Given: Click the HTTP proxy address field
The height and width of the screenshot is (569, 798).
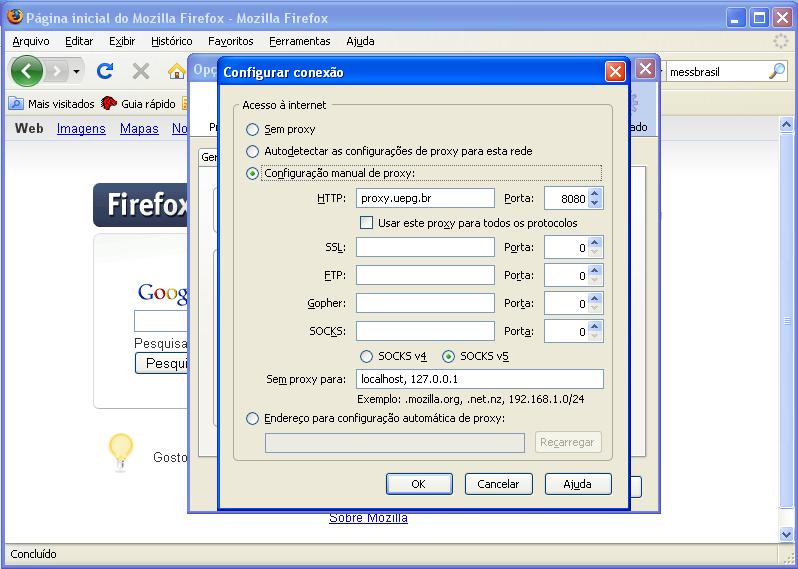Looking at the screenshot, I should 425,198.
